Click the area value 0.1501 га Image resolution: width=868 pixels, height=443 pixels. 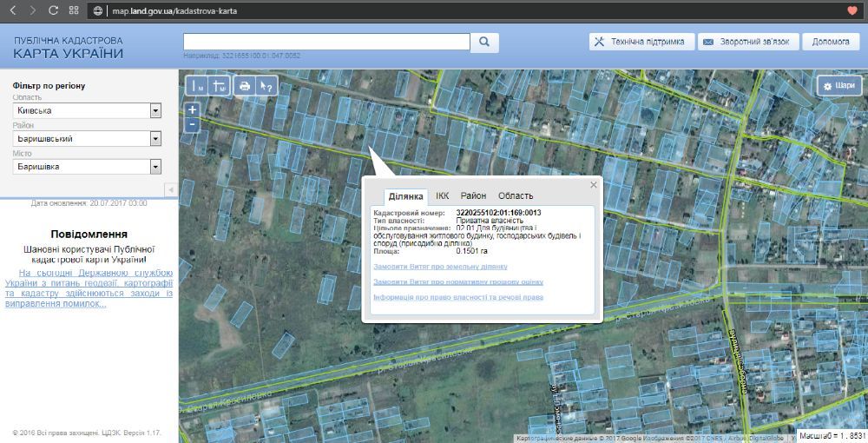(x=471, y=251)
